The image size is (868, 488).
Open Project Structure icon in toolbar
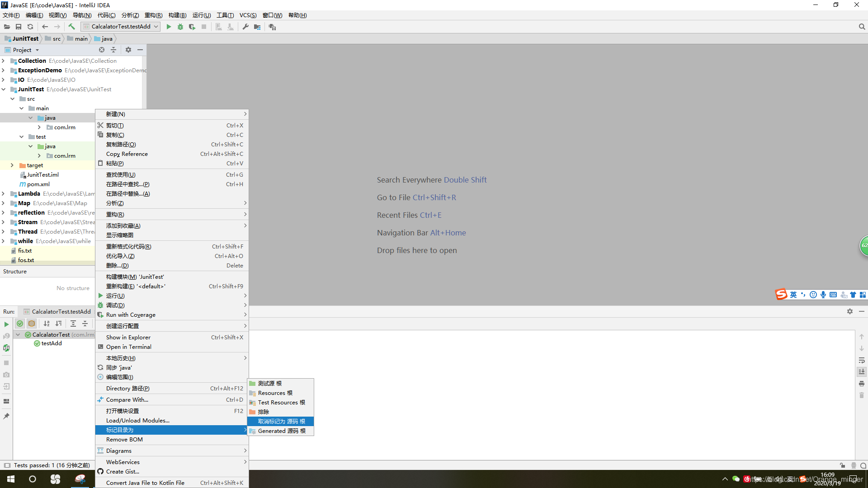257,27
